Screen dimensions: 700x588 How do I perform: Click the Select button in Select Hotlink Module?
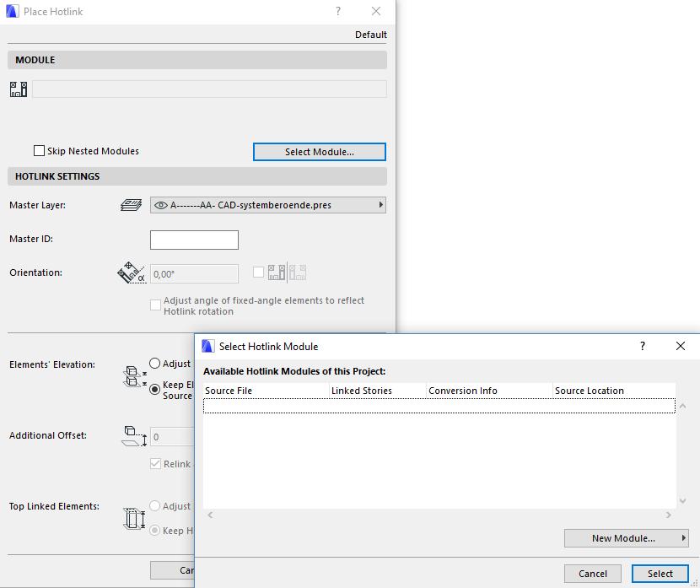coord(660,574)
